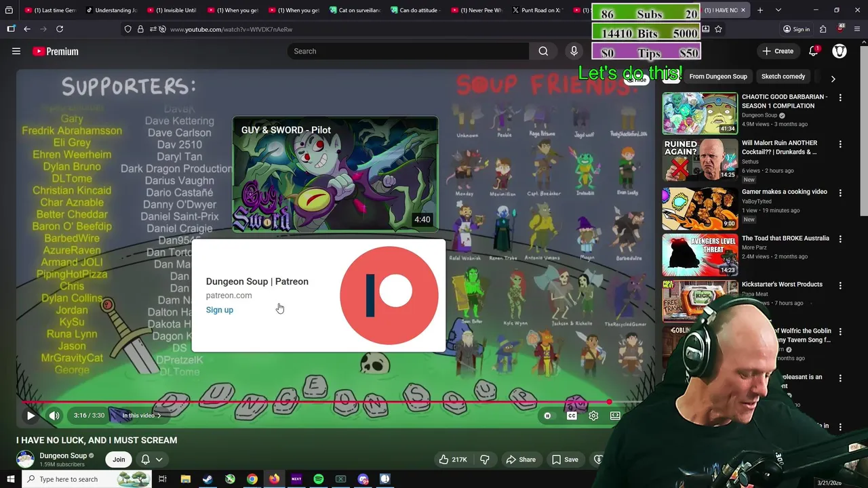868x488 pixels.
Task: Open the Dungeon Soup channel avatar
Action: point(25,460)
